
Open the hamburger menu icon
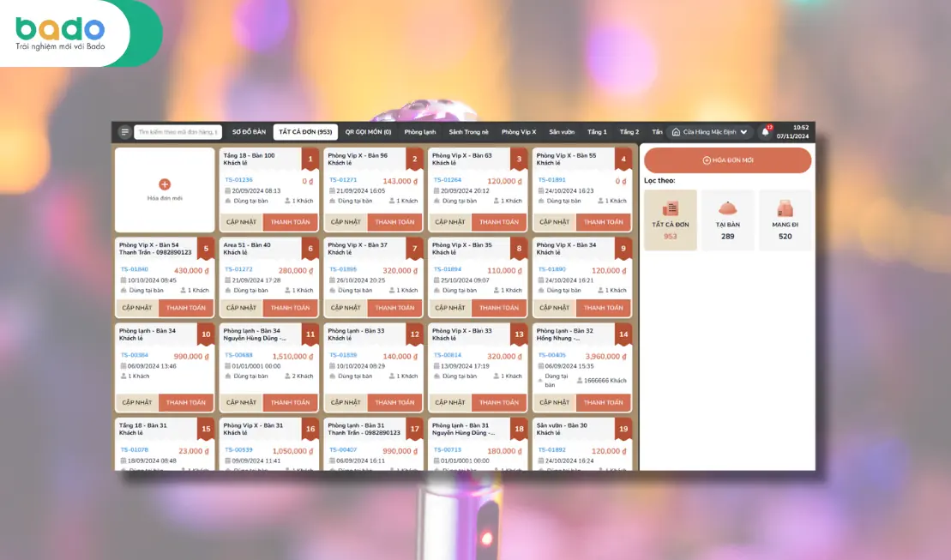[x=124, y=132]
